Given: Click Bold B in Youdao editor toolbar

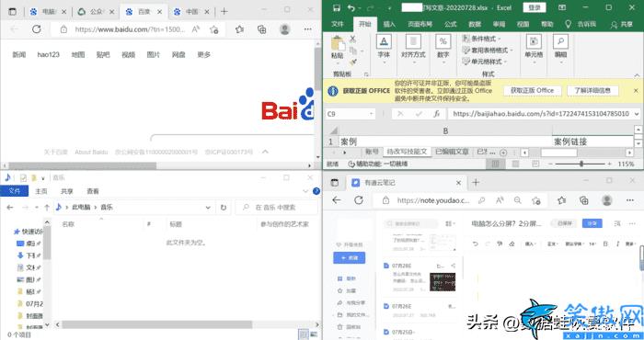Looking at the screenshot, I should pos(605,244).
